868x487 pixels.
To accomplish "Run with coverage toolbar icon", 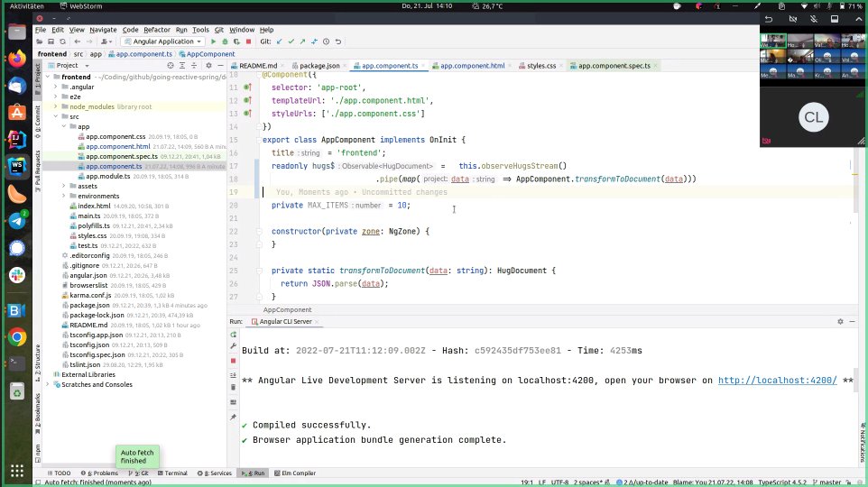I will [x=236, y=41].
